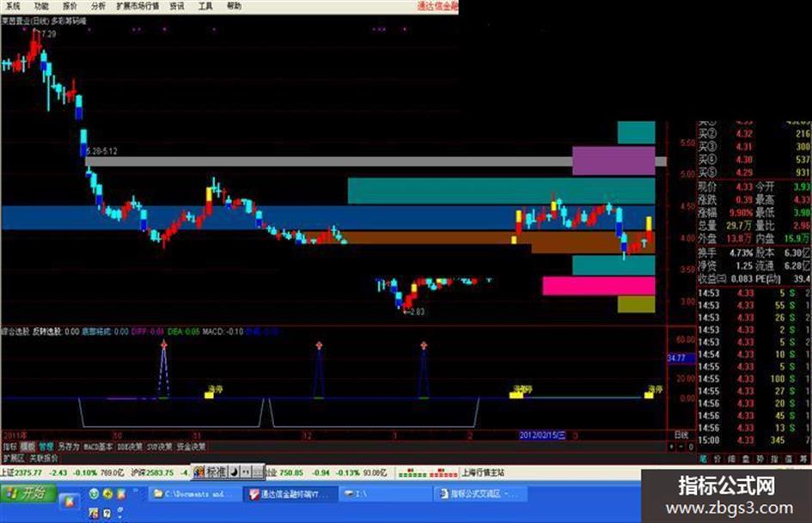The width and height of the screenshot is (812, 523).
Task: Click the third red arrow signal in the indicator panel
Action: click(424, 345)
